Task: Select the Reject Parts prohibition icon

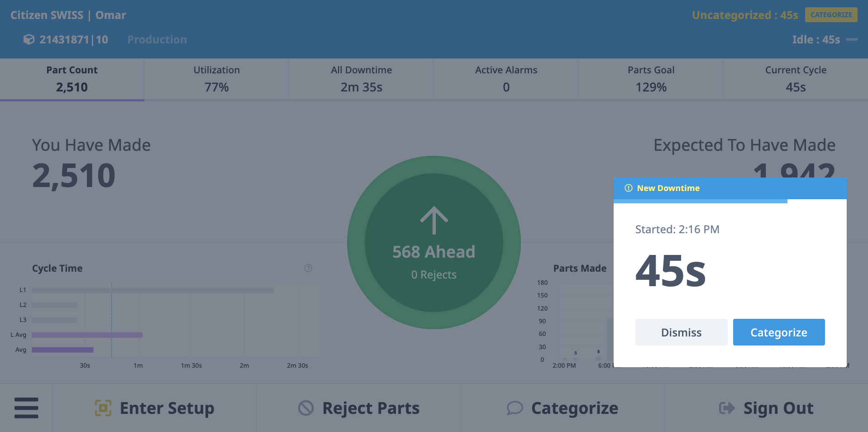Action: pyautogui.click(x=306, y=408)
